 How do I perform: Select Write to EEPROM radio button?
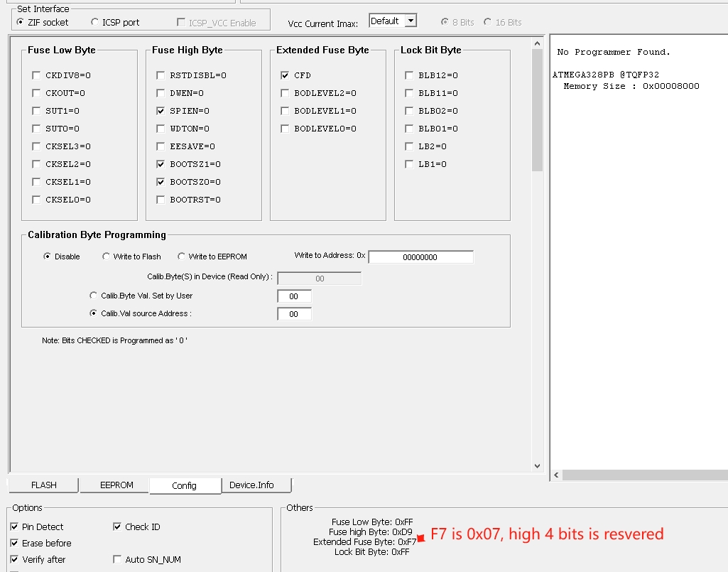pyautogui.click(x=182, y=257)
